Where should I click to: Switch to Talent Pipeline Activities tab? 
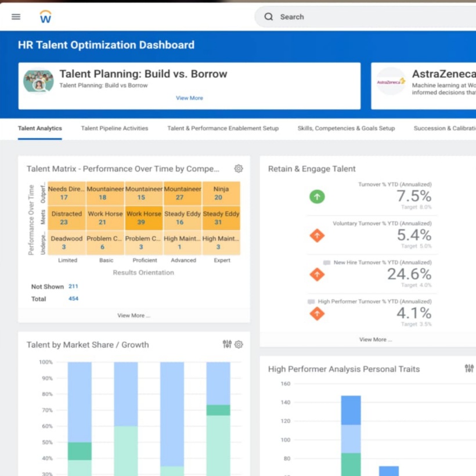tap(114, 128)
